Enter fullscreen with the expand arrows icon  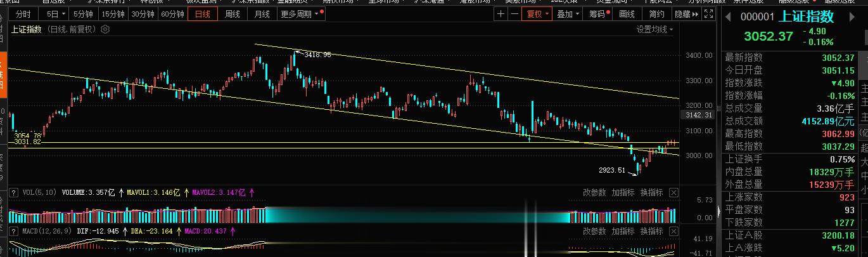pyautogui.click(x=709, y=14)
